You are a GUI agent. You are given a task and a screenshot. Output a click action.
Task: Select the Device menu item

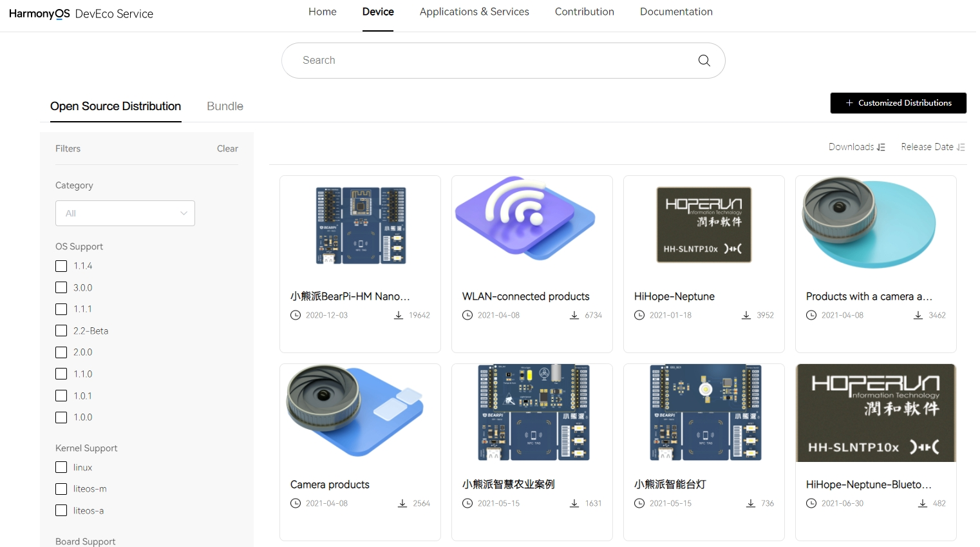[378, 12]
